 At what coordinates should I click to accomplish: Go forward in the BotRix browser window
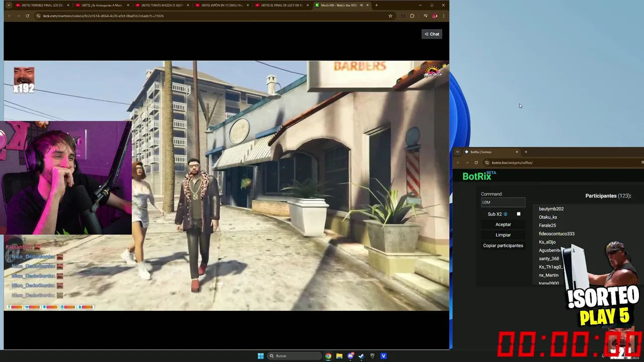[x=467, y=162]
